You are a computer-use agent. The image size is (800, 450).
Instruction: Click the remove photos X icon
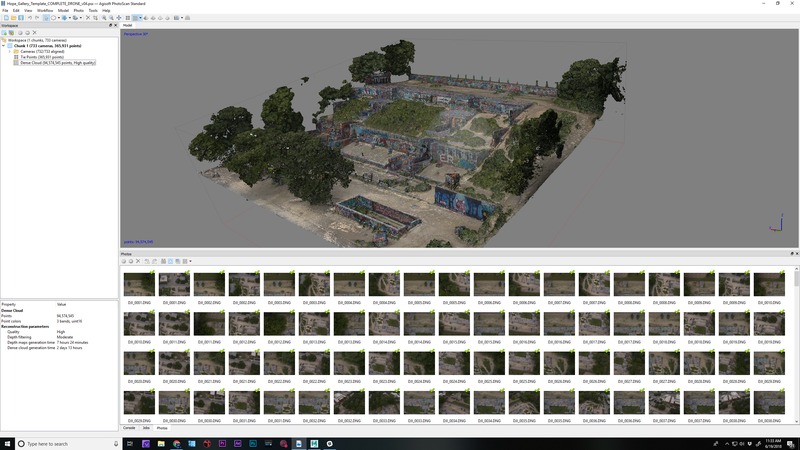tap(138, 261)
